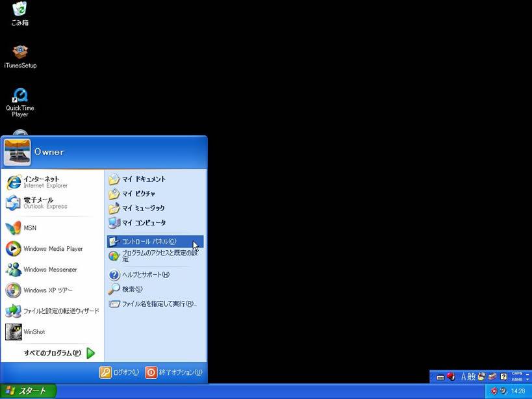Open コントロール パネル(C)
Image resolution: width=532 pixels, height=399 pixels.
click(x=155, y=242)
